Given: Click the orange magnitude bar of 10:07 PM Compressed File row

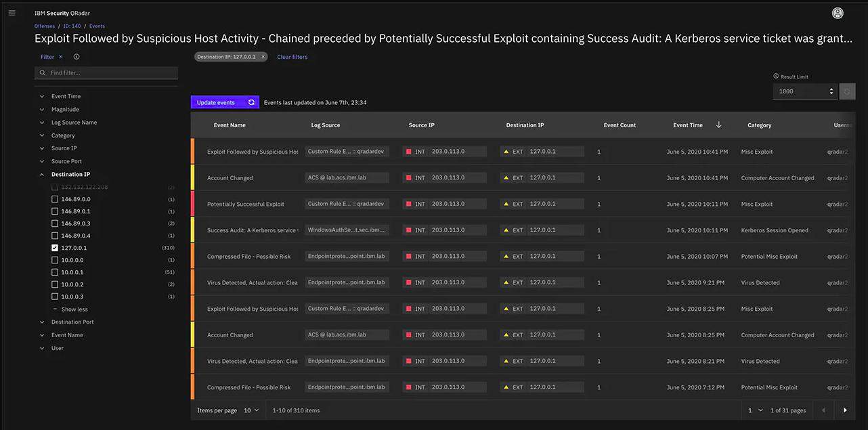Looking at the screenshot, I should click(192, 257).
